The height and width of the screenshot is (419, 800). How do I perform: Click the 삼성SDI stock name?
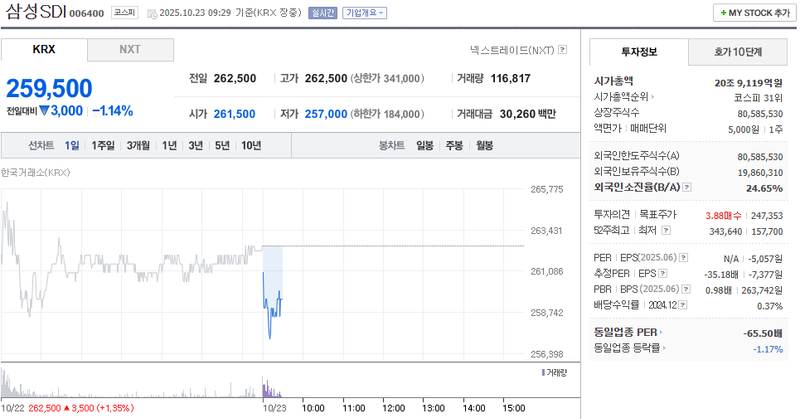(x=35, y=12)
